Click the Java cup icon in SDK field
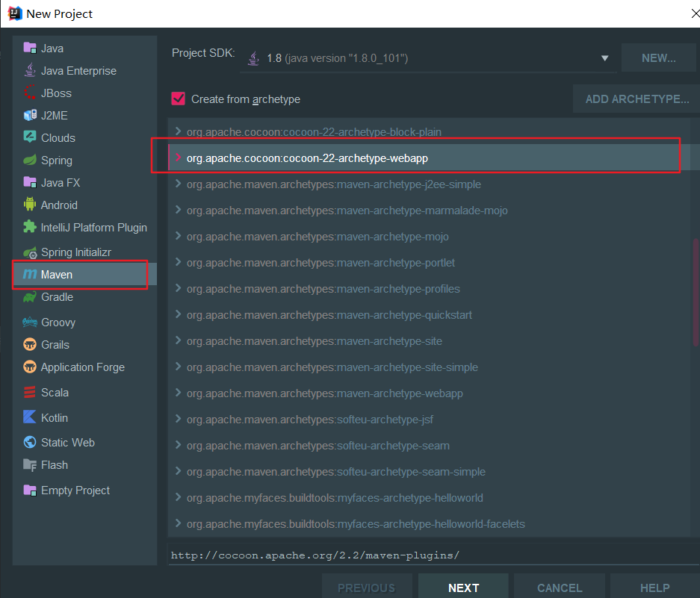The width and height of the screenshot is (700, 598). point(253,58)
